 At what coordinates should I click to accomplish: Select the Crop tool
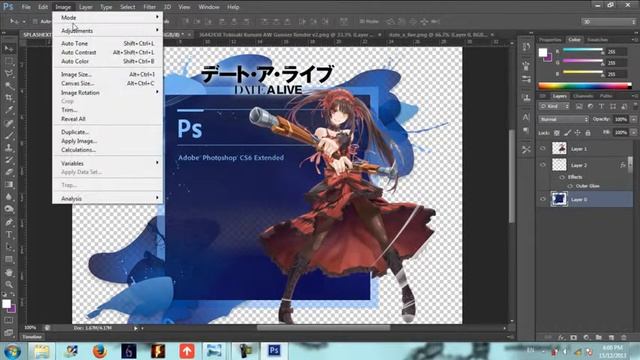pyautogui.click(x=9, y=98)
